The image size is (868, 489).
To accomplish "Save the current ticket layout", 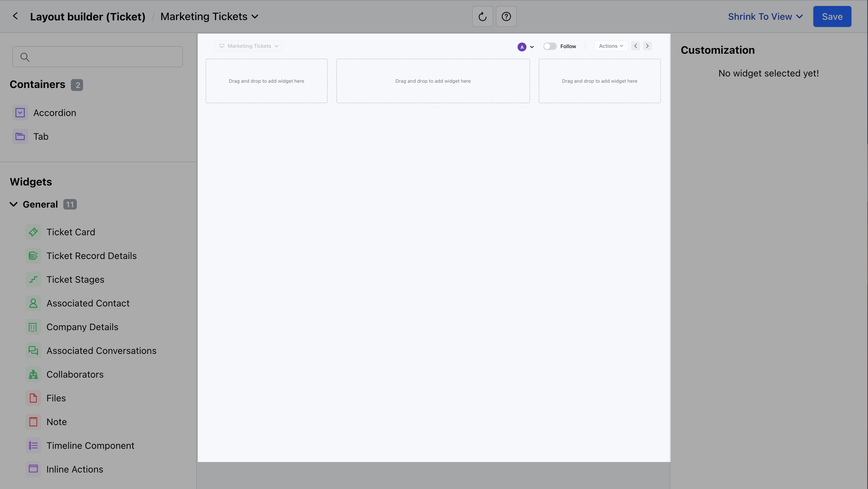I will point(832,16).
